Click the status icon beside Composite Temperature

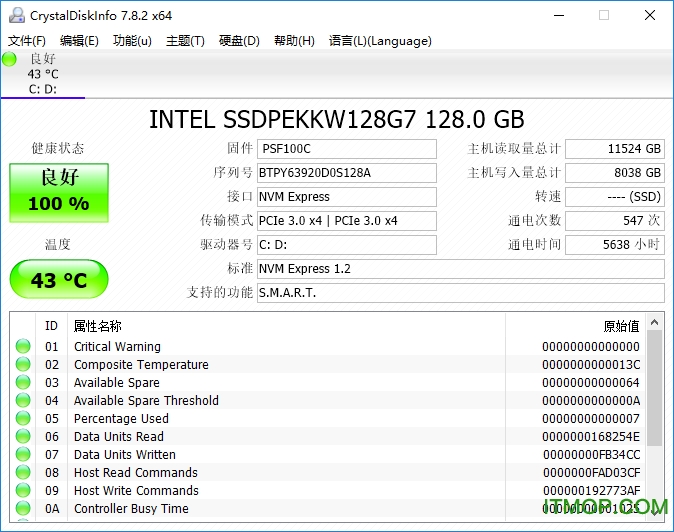(x=23, y=365)
